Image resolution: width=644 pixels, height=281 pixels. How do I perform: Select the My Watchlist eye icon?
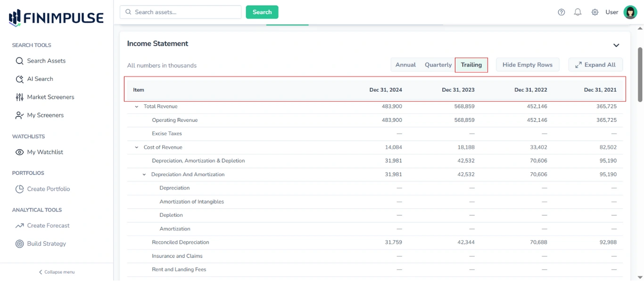click(x=19, y=152)
